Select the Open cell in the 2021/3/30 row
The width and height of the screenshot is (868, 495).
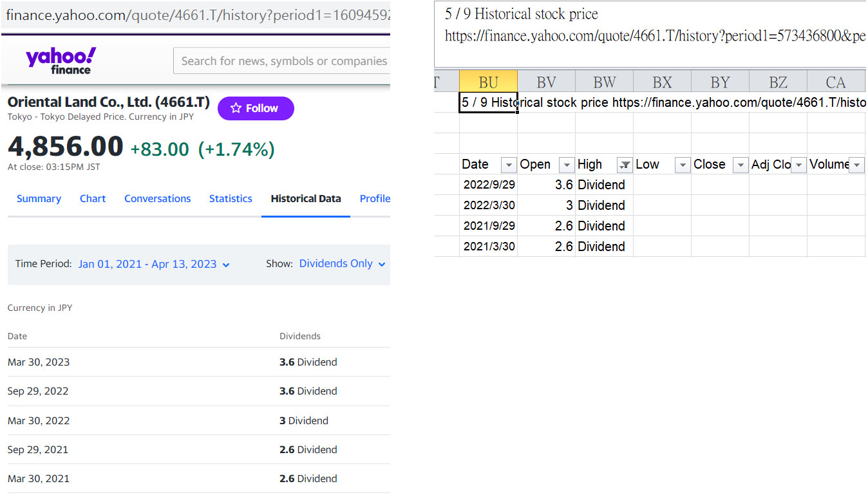coord(547,247)
